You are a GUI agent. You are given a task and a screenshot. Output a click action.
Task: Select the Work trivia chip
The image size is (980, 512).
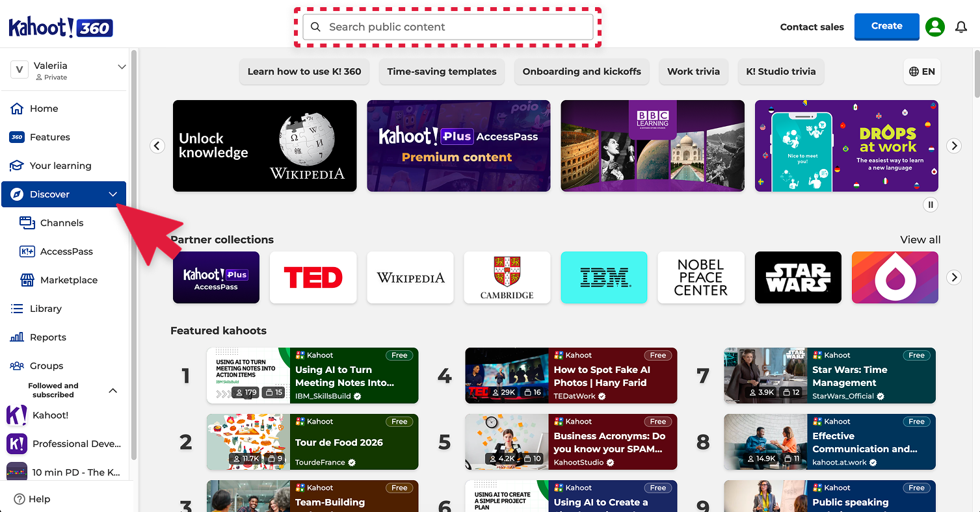(694, 71)
